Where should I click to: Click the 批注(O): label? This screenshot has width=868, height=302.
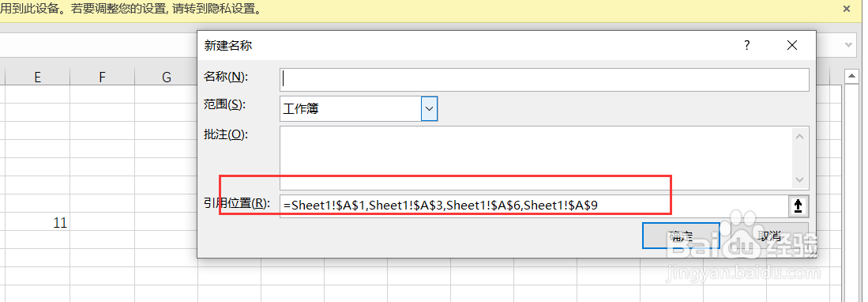click(226, 134)
